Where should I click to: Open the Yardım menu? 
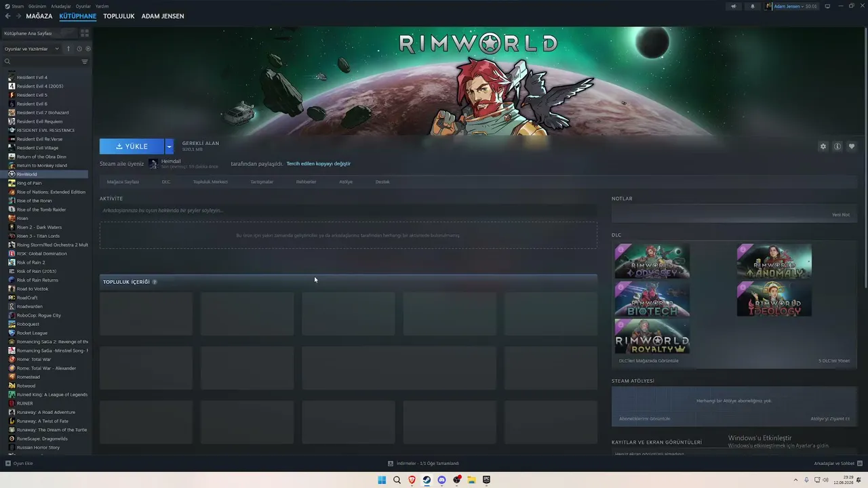pyautogui.click(x=102, y=6)
